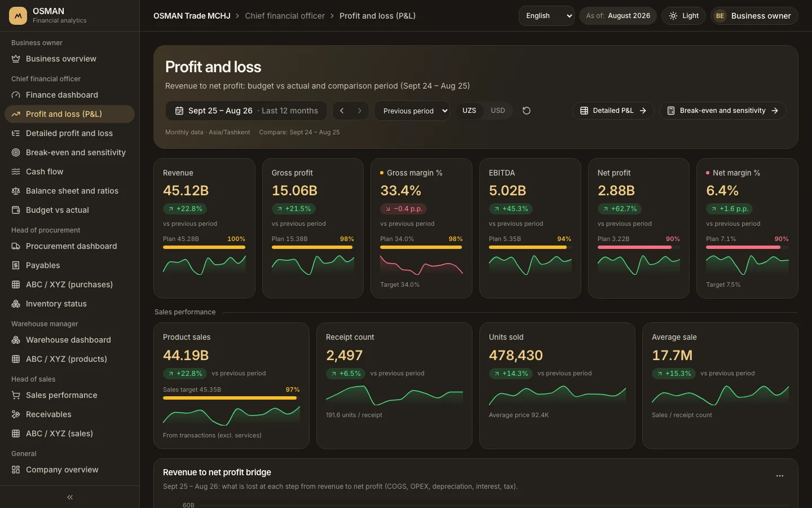Viewport: 812px width, 508px height.
Task: Click the reset period refresh icon
Action: (527, 111)
